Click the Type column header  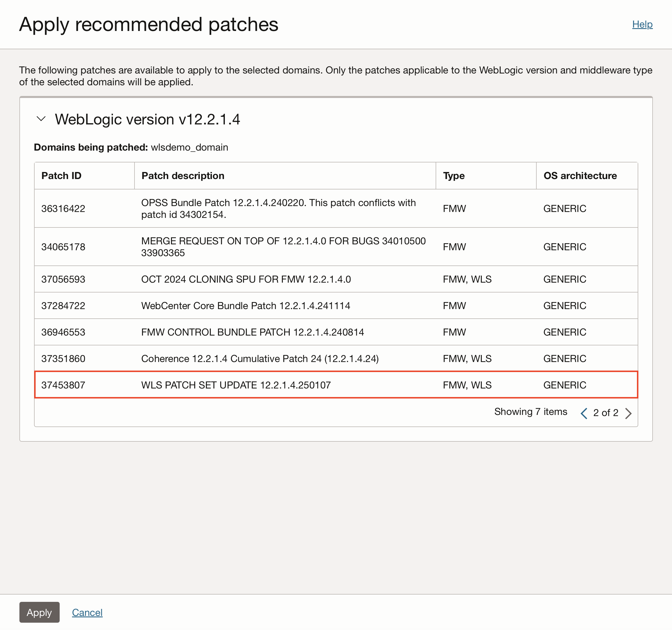point(454,175)
